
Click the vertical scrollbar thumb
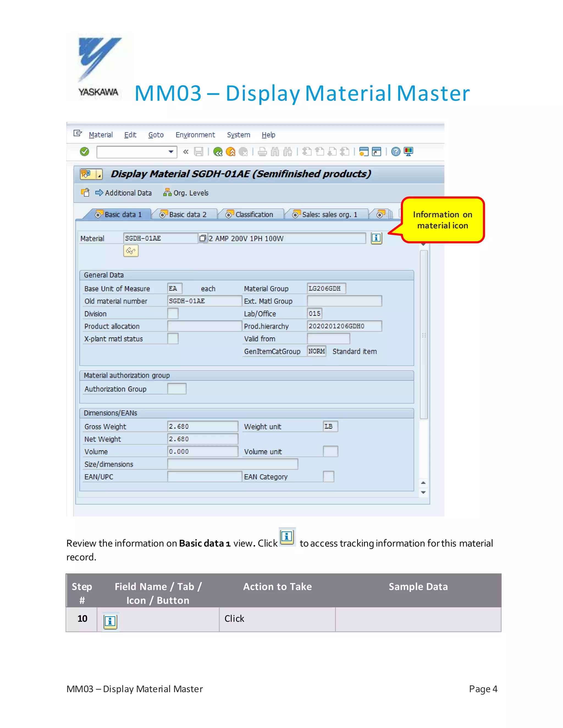point(424,334)
